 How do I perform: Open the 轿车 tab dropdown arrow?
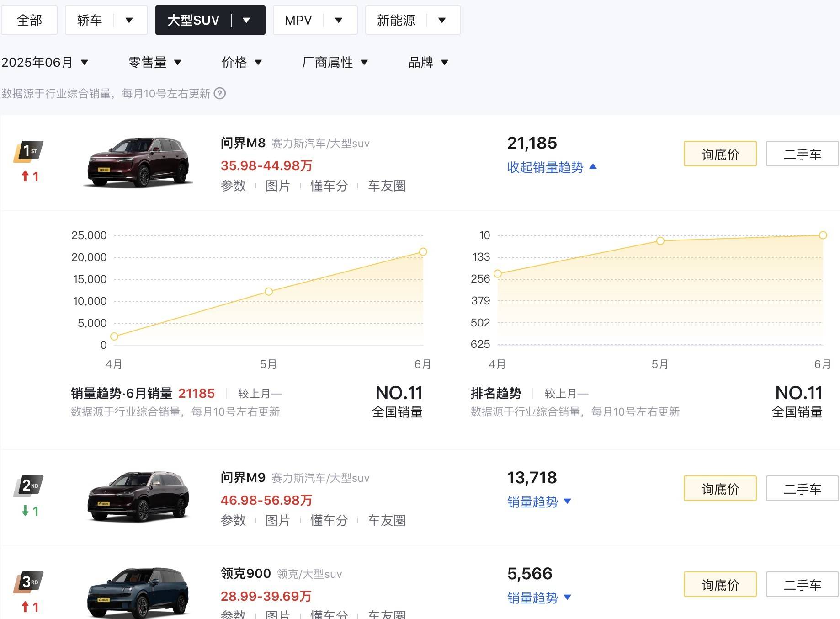coord(129,20)
